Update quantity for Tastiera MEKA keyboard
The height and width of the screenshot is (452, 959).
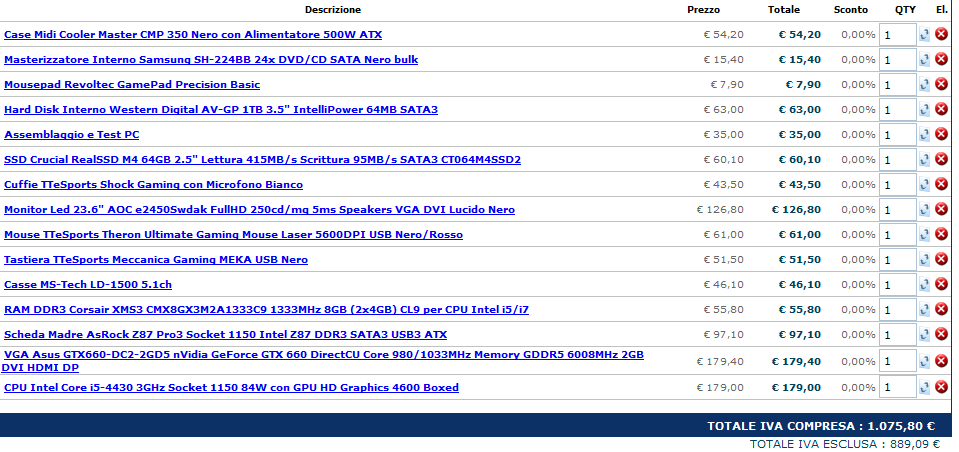point(924,261)
